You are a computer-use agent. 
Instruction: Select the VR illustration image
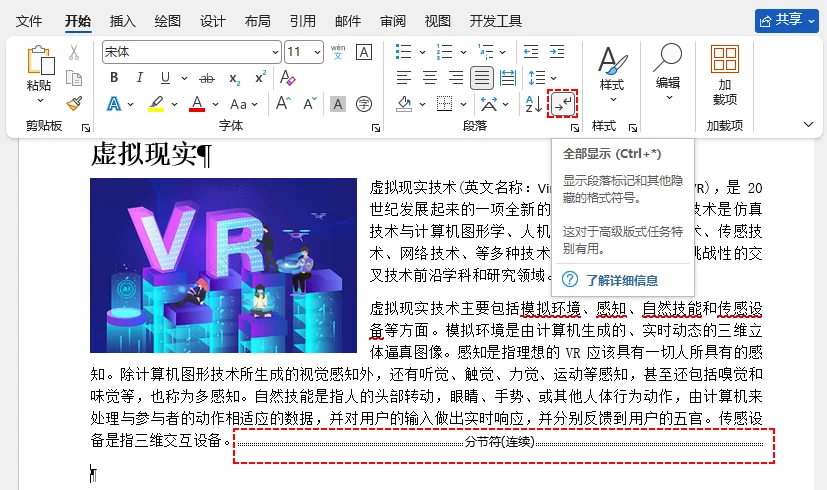point(224,265)
